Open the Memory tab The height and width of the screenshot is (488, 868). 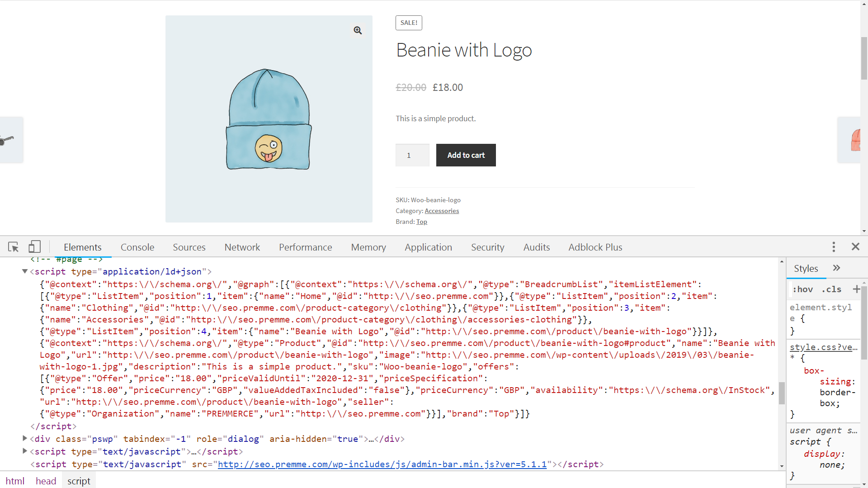click(368, 247)
